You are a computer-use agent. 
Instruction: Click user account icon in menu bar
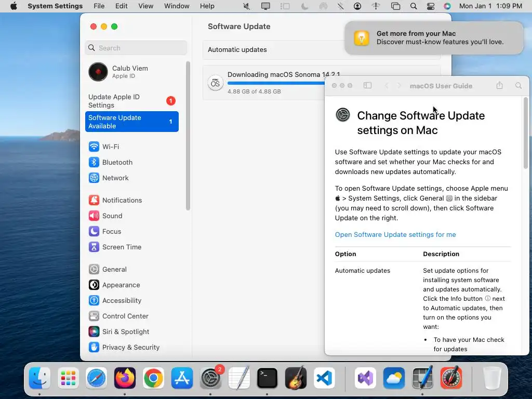(357, 6)
